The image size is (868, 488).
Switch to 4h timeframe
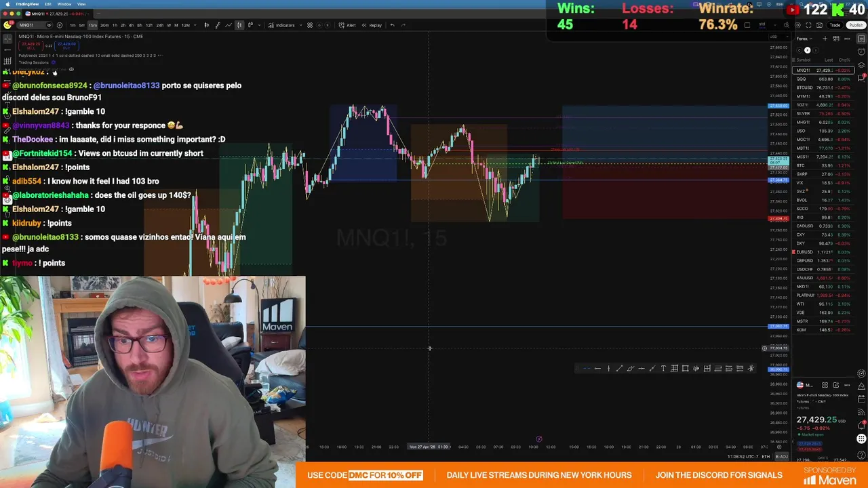(131, 25)
